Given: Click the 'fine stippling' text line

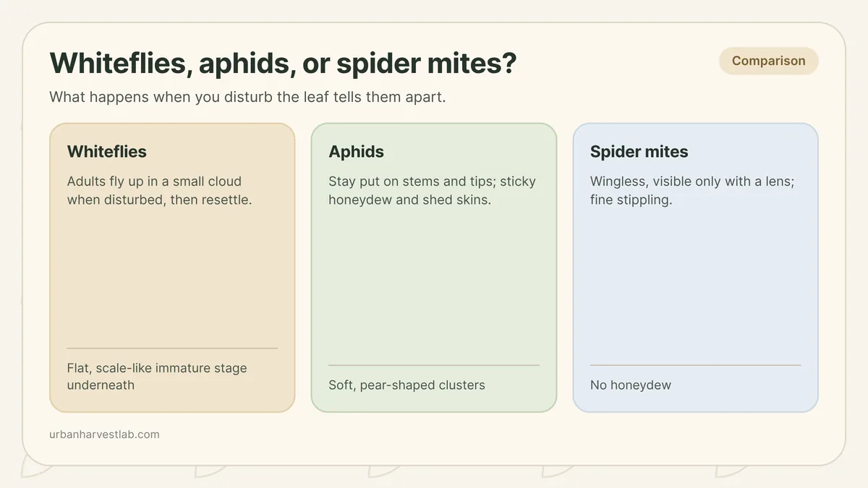Looking at the screenshot, I should pos(631,200).
